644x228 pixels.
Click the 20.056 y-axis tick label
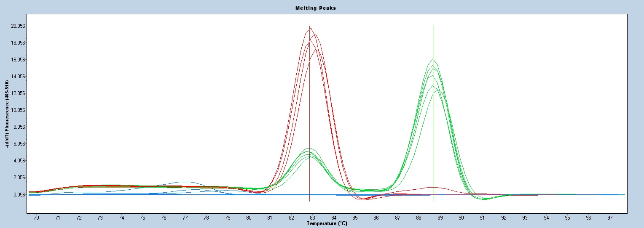[18, 26]
